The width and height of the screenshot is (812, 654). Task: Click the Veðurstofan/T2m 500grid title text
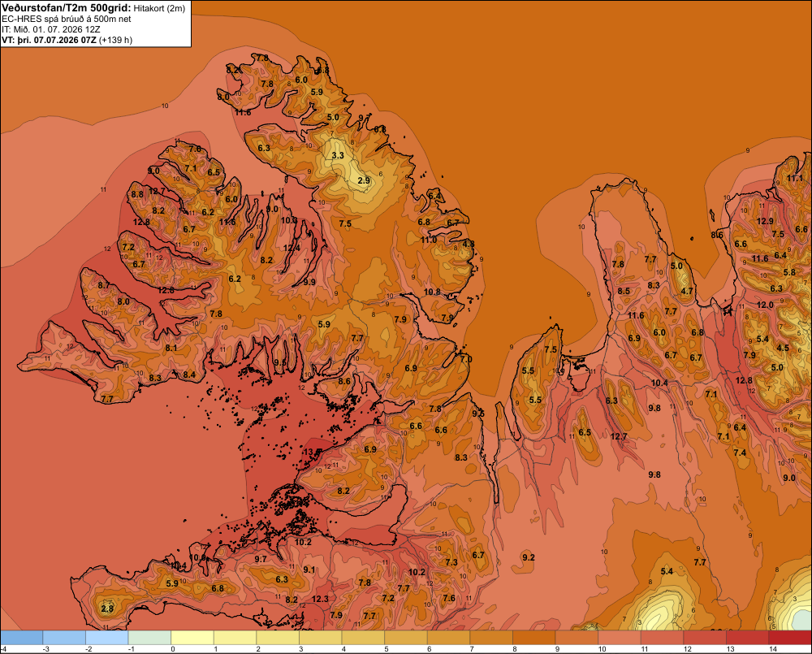point(67,7)
